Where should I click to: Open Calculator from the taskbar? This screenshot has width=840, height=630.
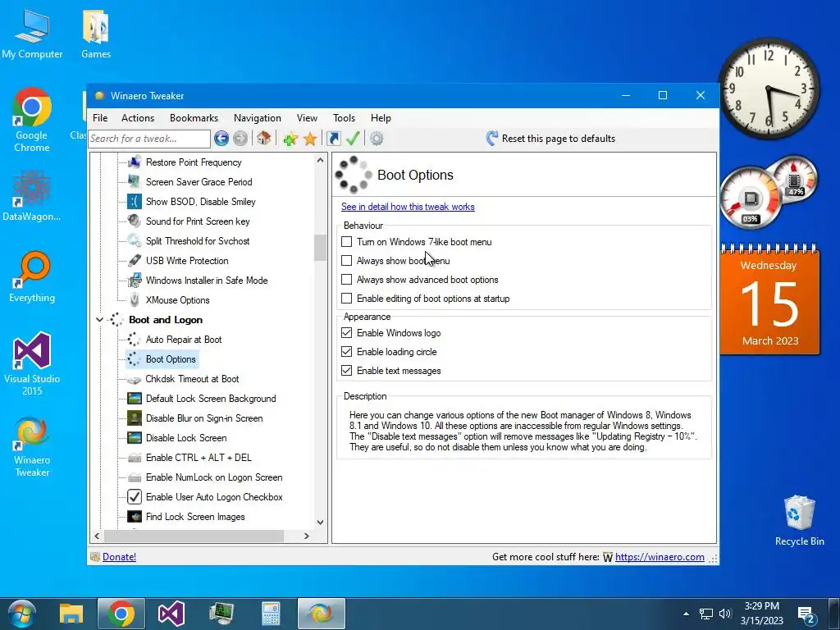coord(271,614)
